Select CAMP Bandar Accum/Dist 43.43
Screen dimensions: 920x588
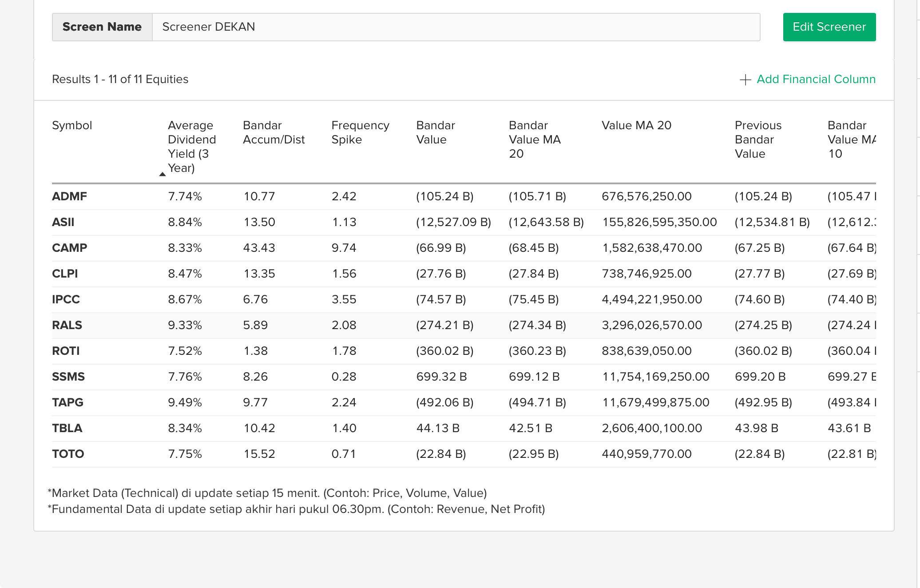click(259, 248)
